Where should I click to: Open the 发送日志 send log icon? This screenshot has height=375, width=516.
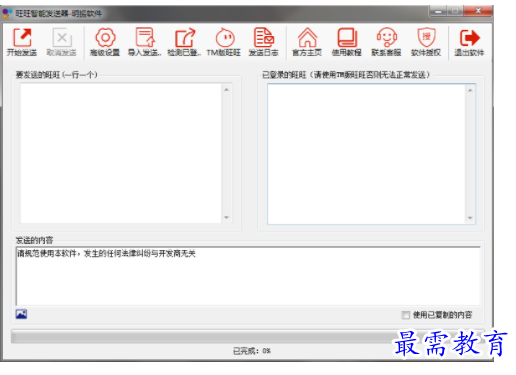click(264, 37)
